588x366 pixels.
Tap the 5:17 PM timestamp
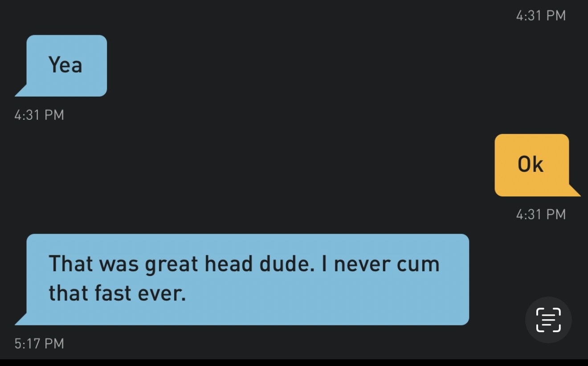click(x=39, y=343)
